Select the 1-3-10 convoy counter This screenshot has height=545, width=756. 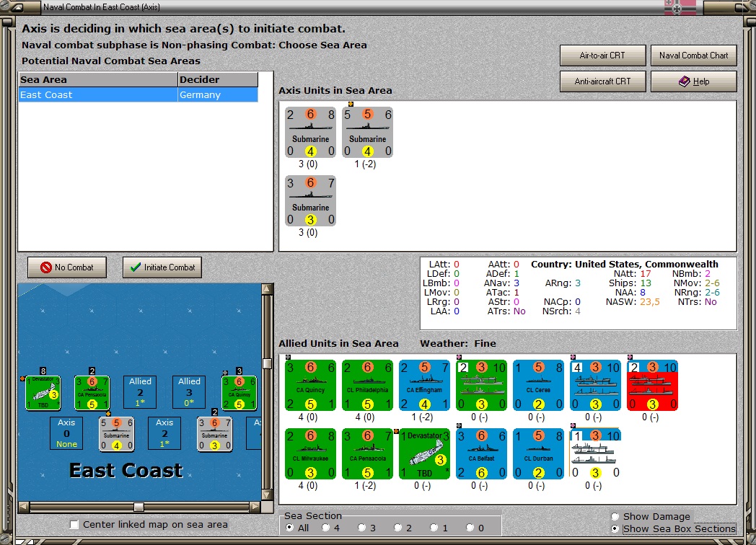(595, 454)
